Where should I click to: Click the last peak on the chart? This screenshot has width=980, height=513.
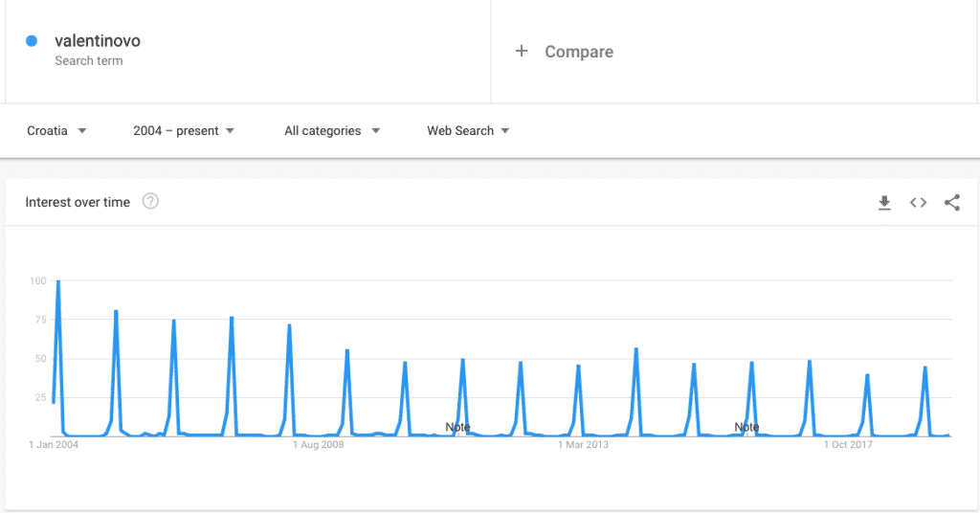pos(925,368)
